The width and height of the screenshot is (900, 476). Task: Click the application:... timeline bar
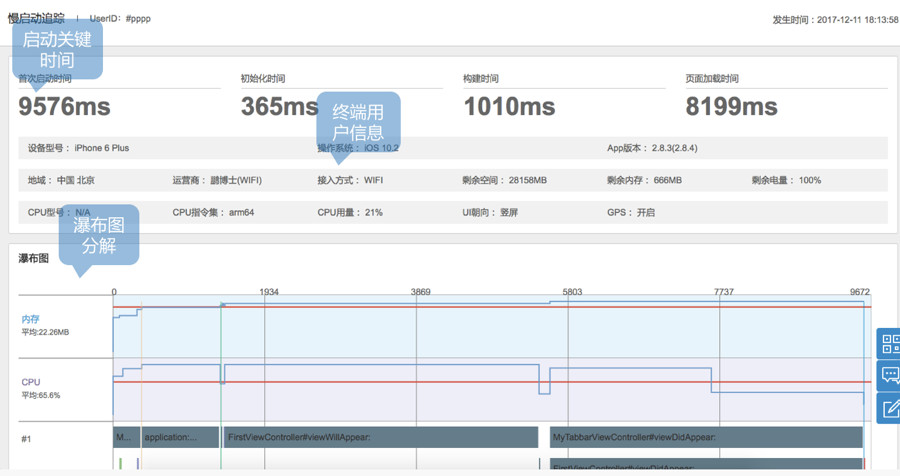(x=180, y=437)
